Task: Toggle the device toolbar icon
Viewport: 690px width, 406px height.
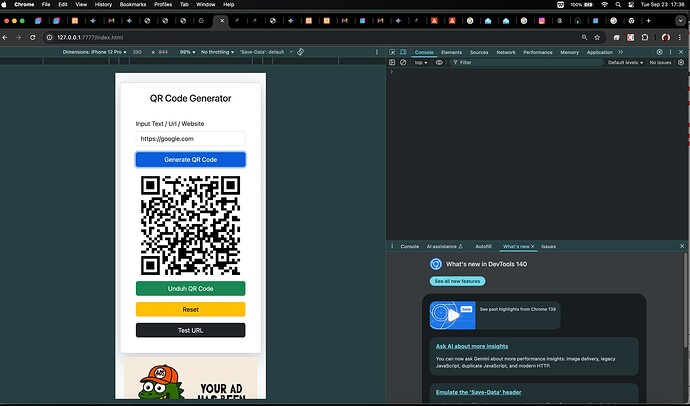Action: pos(404,51)
